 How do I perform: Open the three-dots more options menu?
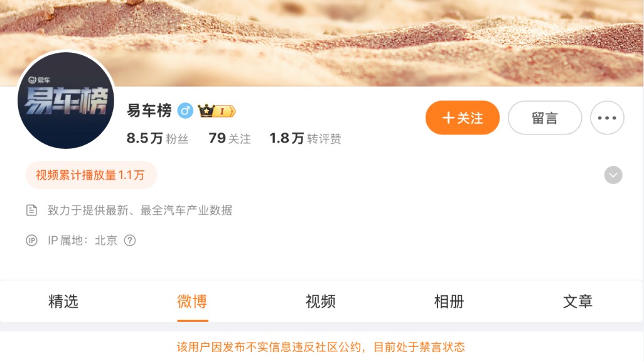point(607,118)
